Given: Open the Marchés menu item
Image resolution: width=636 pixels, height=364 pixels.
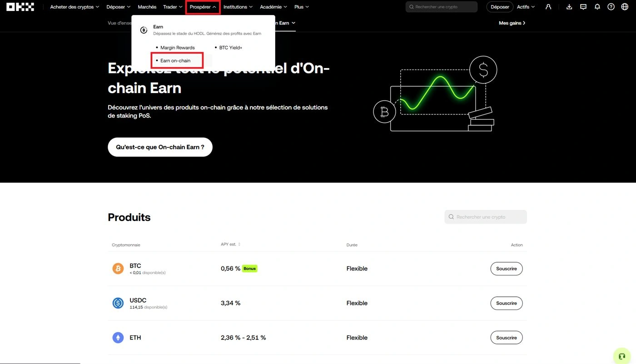Looking at the screenshot, I should (147, 7).
